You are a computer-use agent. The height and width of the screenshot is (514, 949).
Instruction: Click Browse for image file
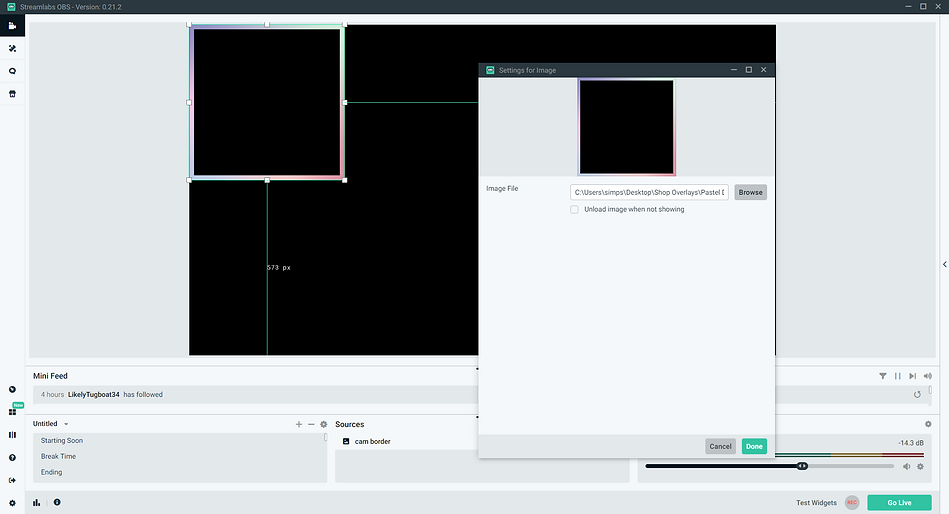750,193
